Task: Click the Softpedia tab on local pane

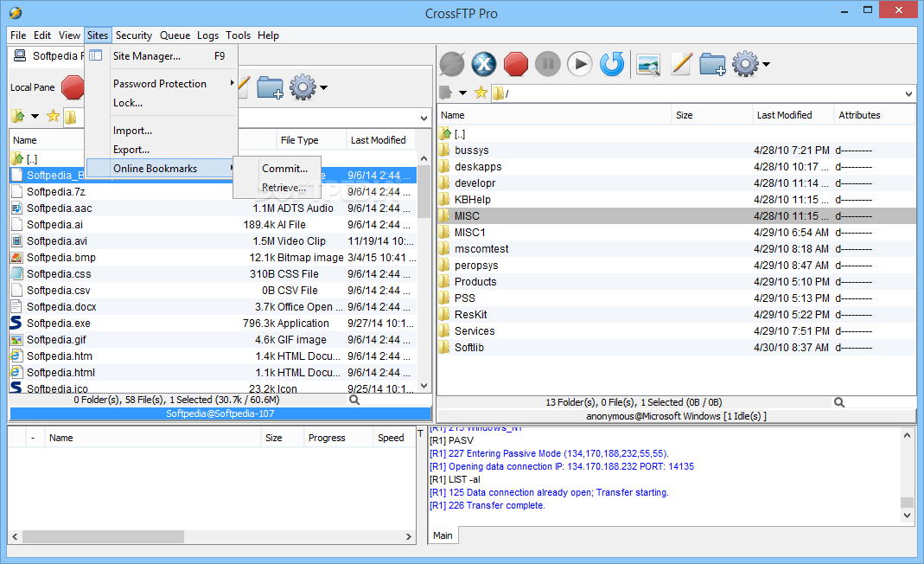Action: coord(48,56)
